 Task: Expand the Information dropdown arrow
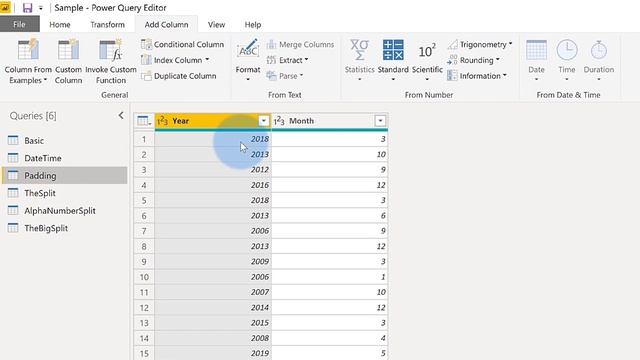click(504, 76)
